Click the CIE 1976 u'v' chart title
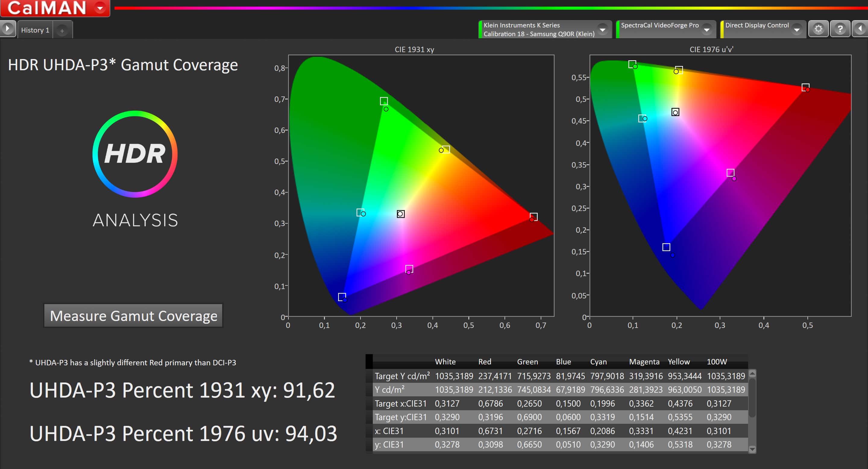This screenshot has width=868, height=469. [711, 49]
